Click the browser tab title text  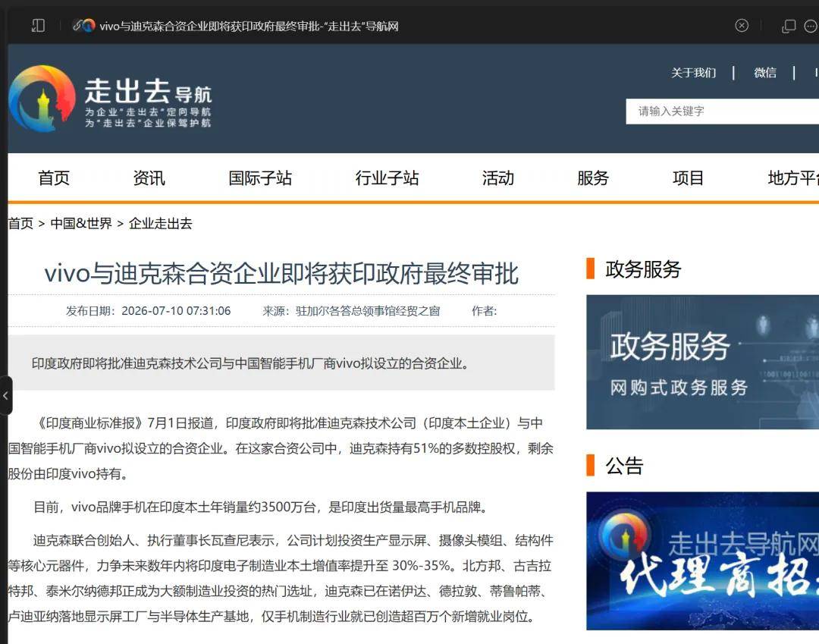[x=249, y=26]
